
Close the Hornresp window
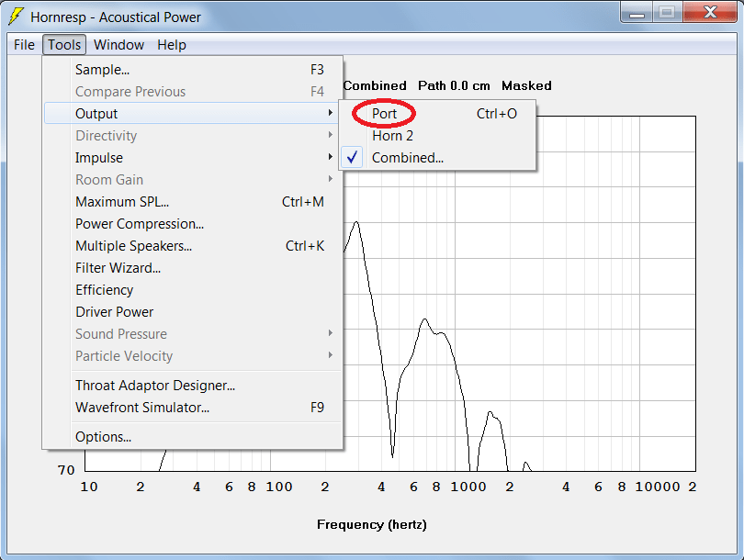coord(710,12)
